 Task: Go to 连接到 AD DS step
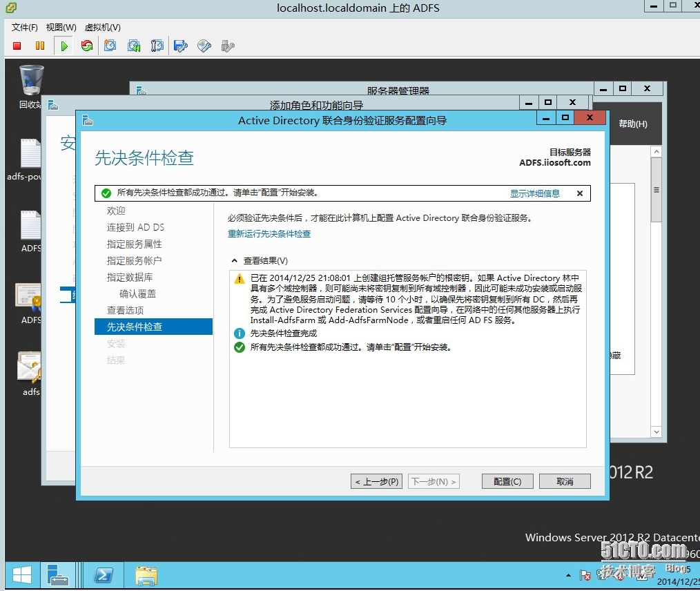[135, 227]
